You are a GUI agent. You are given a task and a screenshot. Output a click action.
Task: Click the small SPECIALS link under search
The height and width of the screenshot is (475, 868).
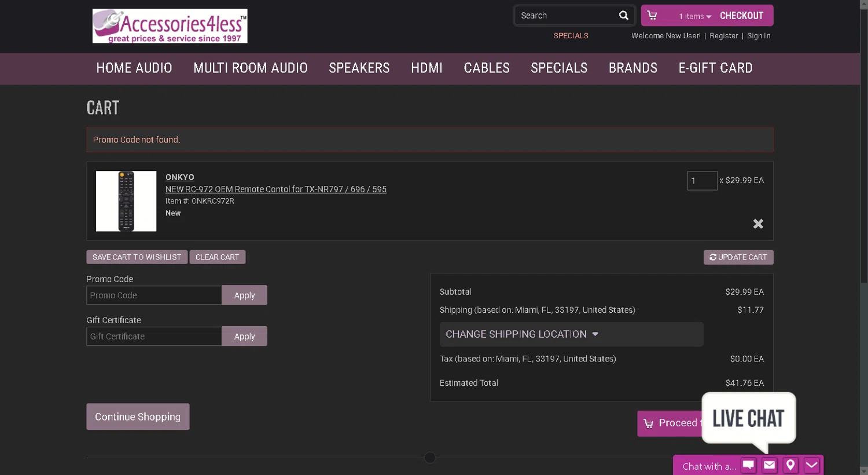pyautogui.click(x=571, y=36)
